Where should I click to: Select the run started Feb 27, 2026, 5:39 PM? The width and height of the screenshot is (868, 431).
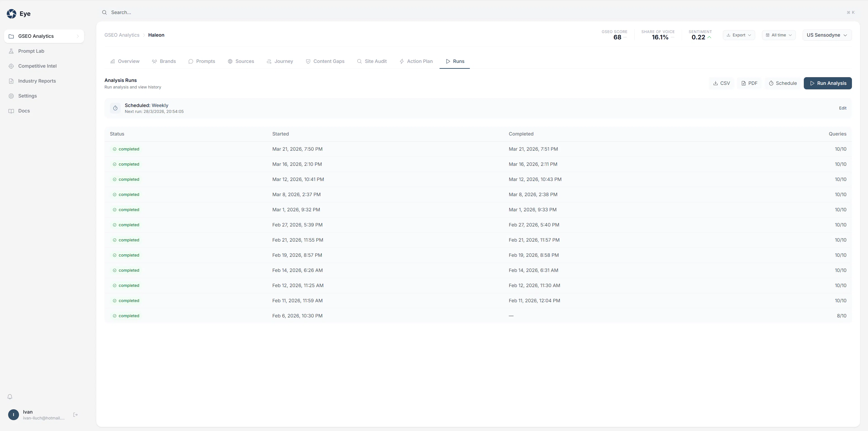click(x=478, y=225)
